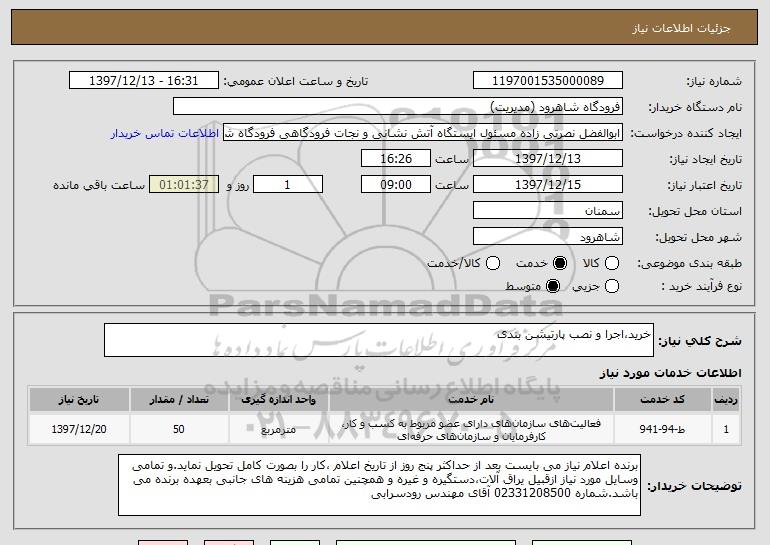Click the واحد اندازه گیری column header
This screenshot has width=770, height=545.
(x=278, y=400)
